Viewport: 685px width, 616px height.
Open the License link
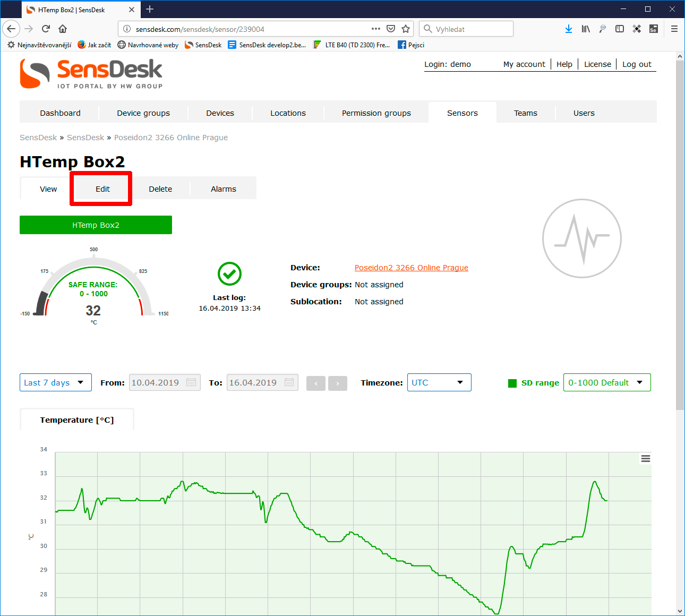597,64
